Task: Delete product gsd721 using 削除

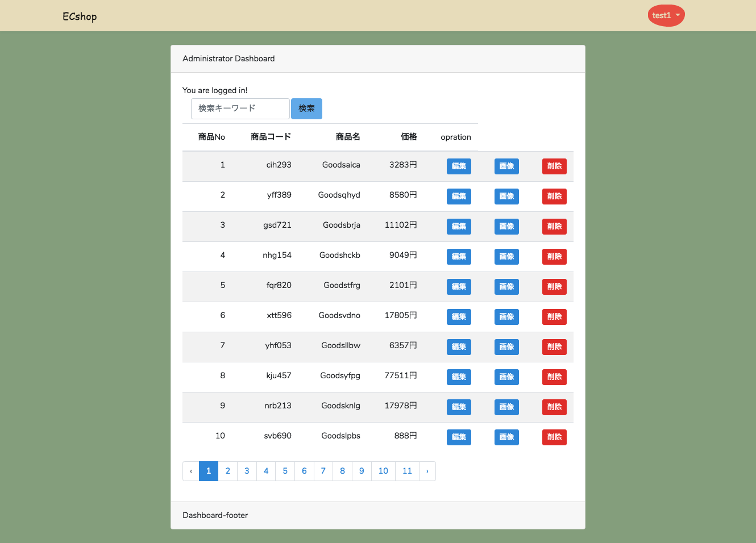Action: (554, 226)
